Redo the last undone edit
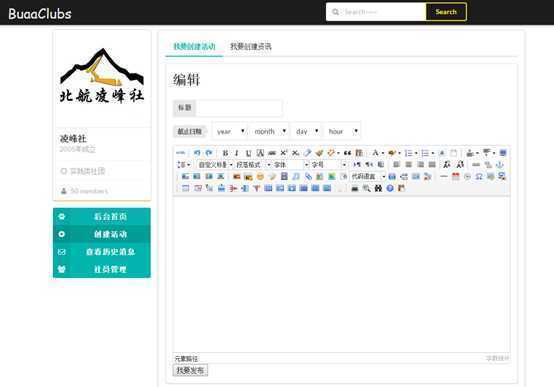The width and height of the screenshot is (554, 387). (x=208, y=153)
